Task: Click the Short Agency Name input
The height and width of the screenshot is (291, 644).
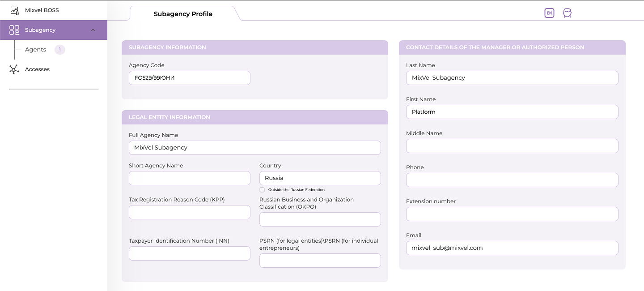Action: click(x=189, y=178)
